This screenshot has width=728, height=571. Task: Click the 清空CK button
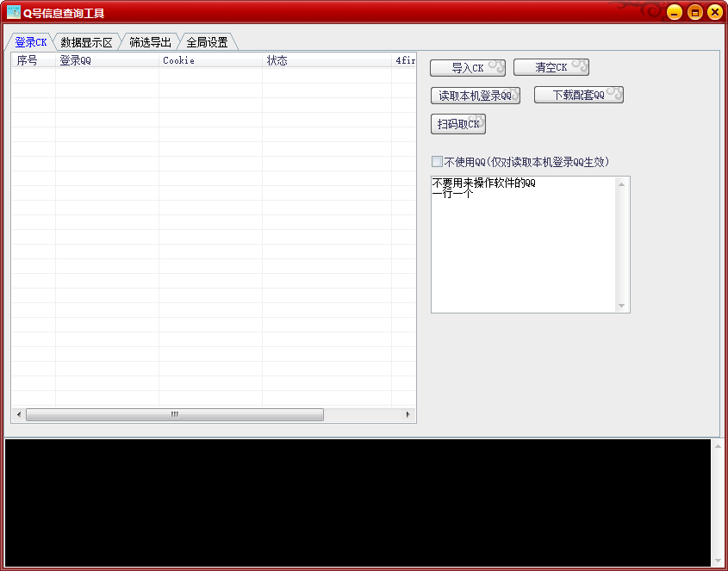coord(551,67)
